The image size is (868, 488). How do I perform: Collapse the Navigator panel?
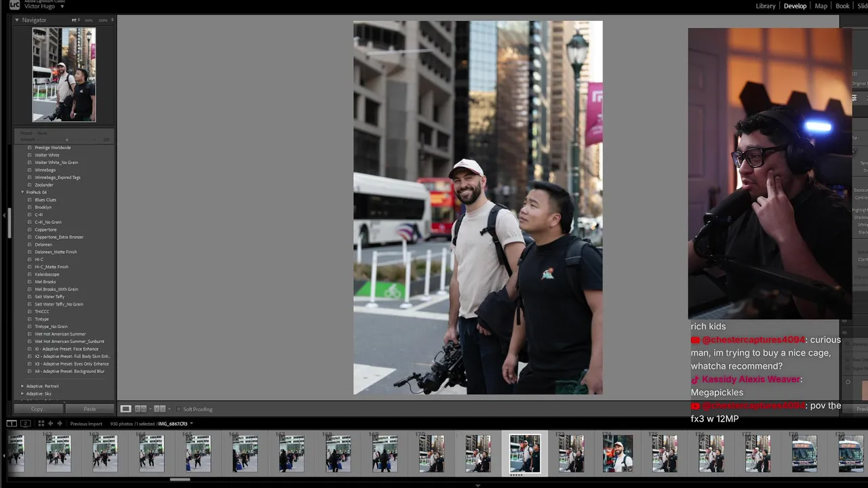coord(17,20)
